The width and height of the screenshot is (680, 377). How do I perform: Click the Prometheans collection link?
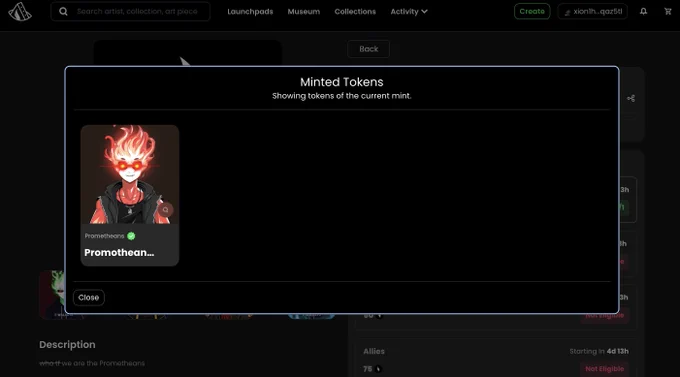[105, 236]
